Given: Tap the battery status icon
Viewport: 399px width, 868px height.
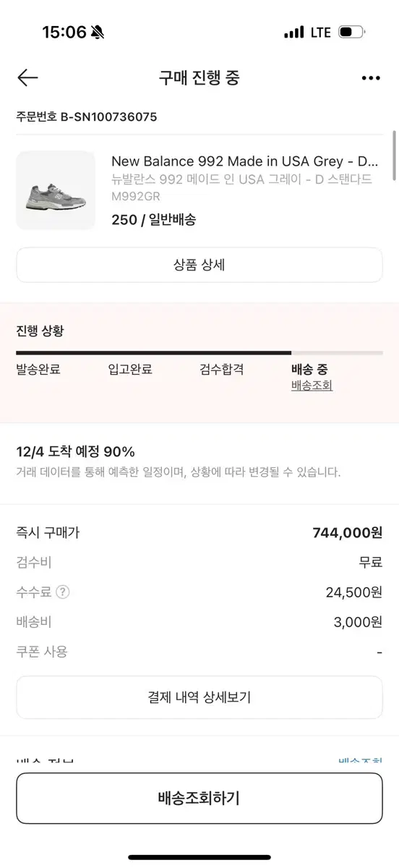Looking at the screenshot, I should pos(351,32).
